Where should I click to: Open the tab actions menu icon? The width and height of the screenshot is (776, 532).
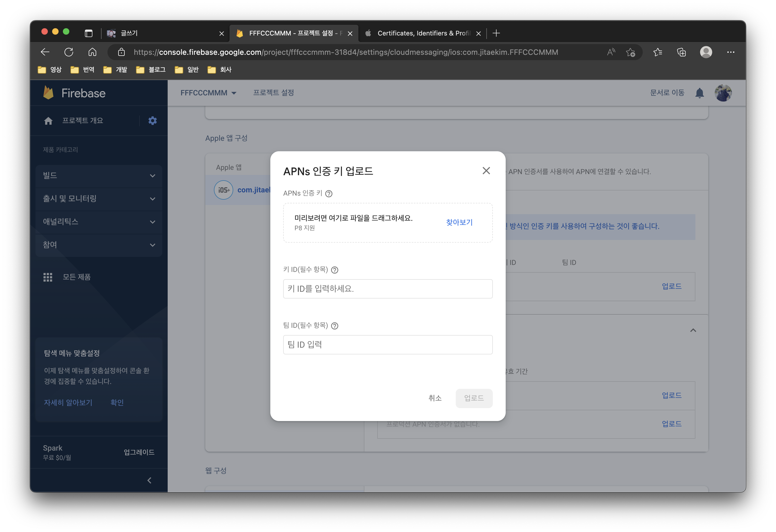pyautogui.click(x=88, y=33)
